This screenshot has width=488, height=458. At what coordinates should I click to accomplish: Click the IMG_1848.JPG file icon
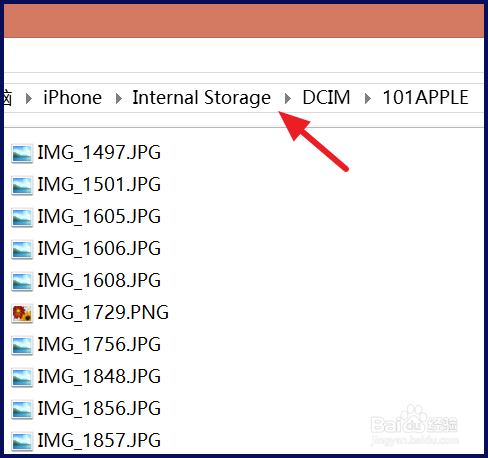pyautogui.click(x=22, y=377)
